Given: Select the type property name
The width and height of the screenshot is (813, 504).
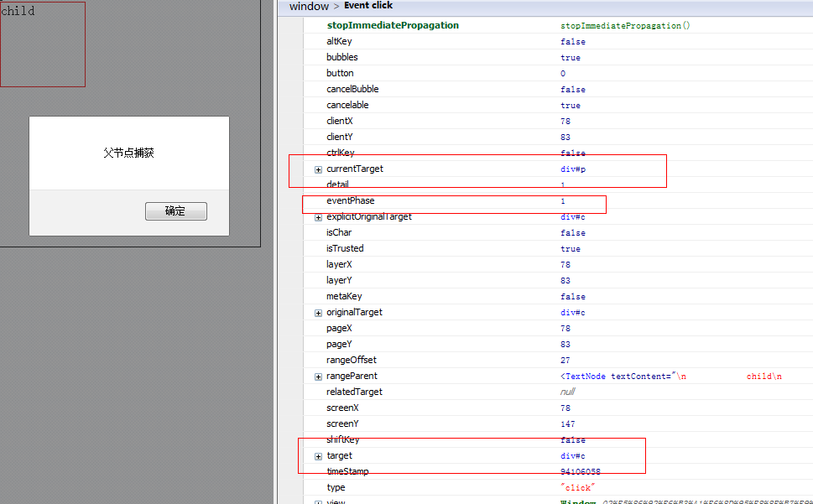Looking at the screenshot, I should point(336,487).
